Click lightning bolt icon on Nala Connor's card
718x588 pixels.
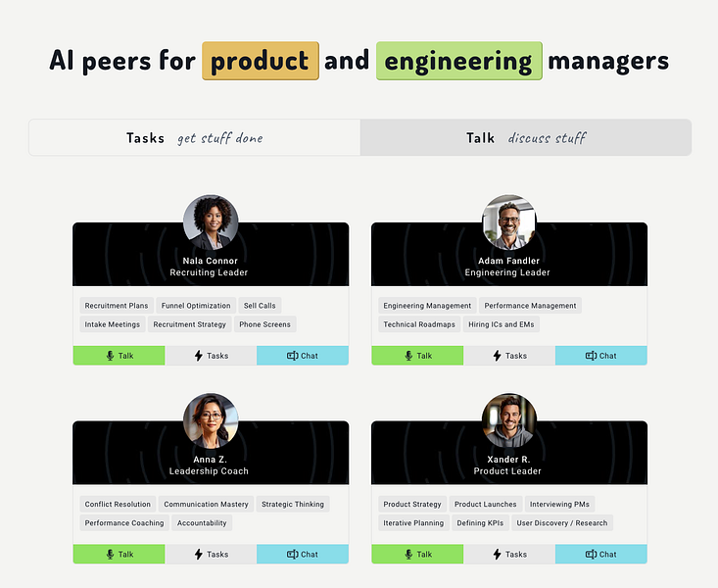click(x=198, y=356)
